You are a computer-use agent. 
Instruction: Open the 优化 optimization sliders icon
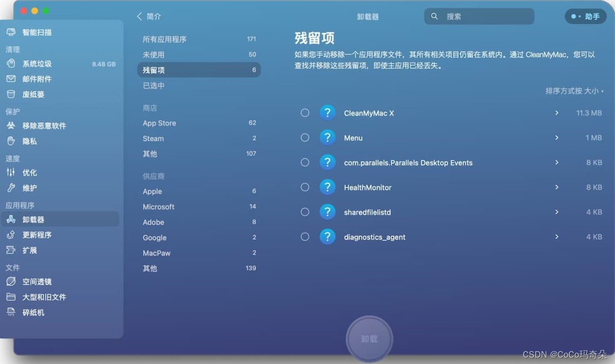(11, 172)
